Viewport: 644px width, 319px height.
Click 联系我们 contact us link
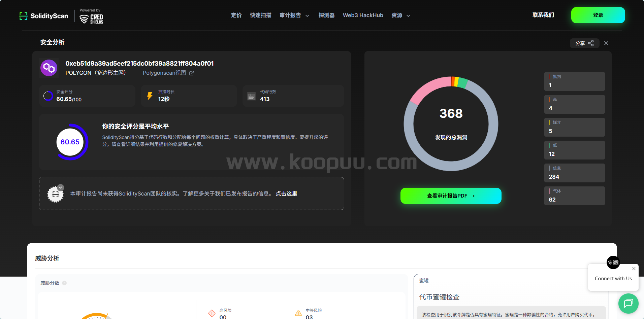tap(543, 15)
